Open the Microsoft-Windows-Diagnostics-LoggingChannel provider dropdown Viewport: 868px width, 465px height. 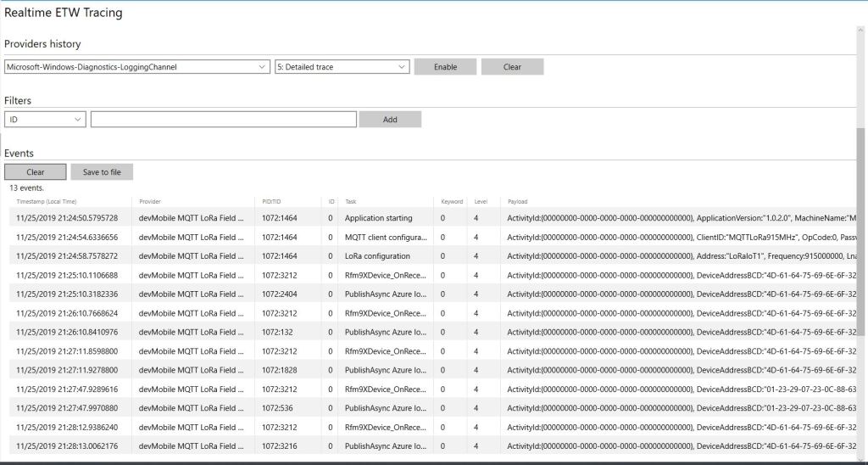[x=136, y=67]
